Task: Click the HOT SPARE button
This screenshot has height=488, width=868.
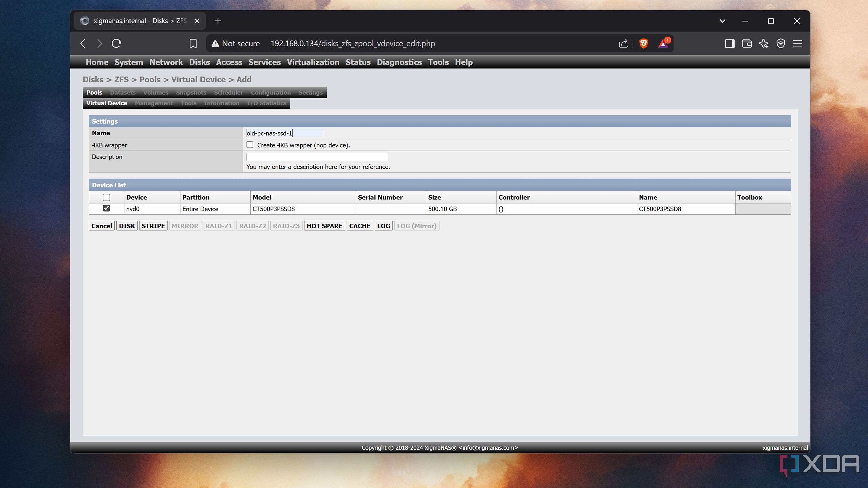Action: [324, 226]
